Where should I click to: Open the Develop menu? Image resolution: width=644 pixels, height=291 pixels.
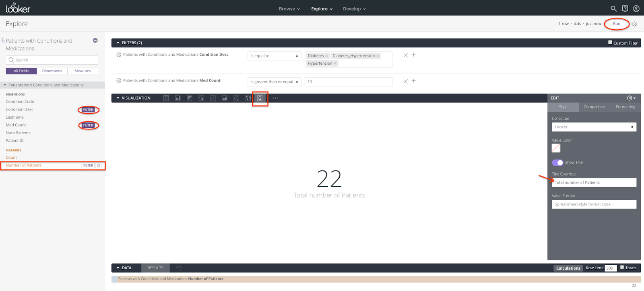[x=354, y=9]
